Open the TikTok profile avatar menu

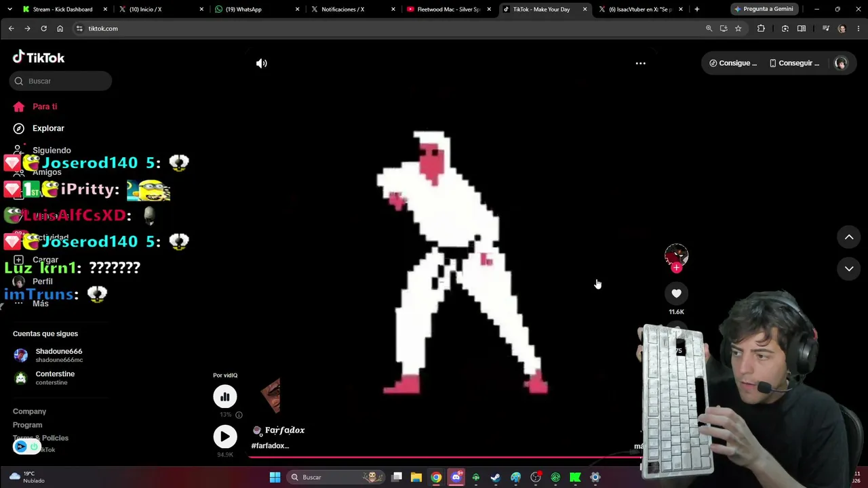(841, 63)
